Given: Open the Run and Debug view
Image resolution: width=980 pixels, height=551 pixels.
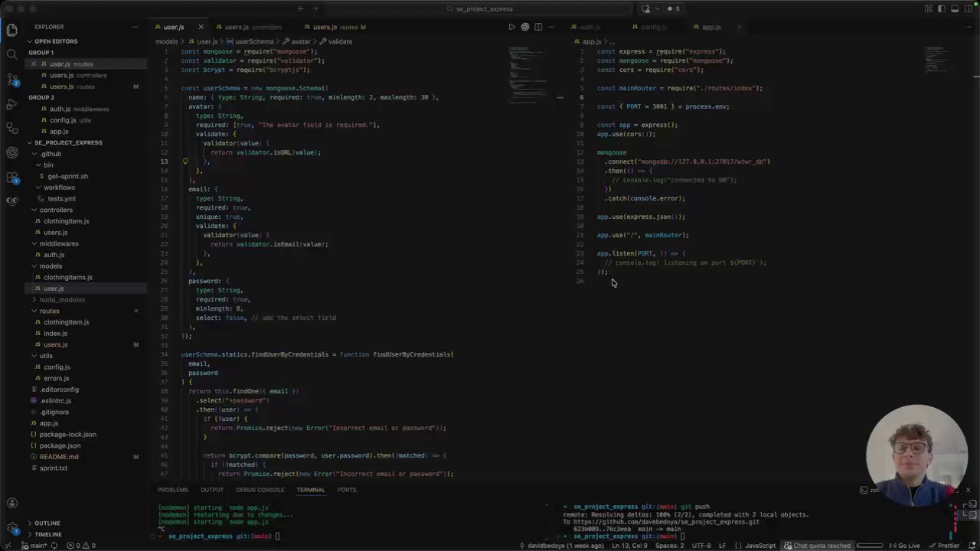Looking at the screenshot, I should (x=11, y=103).
